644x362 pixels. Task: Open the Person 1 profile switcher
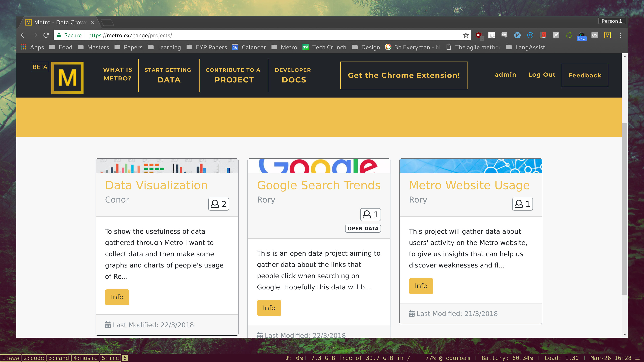pyautogui.click(x=612, y=21)
